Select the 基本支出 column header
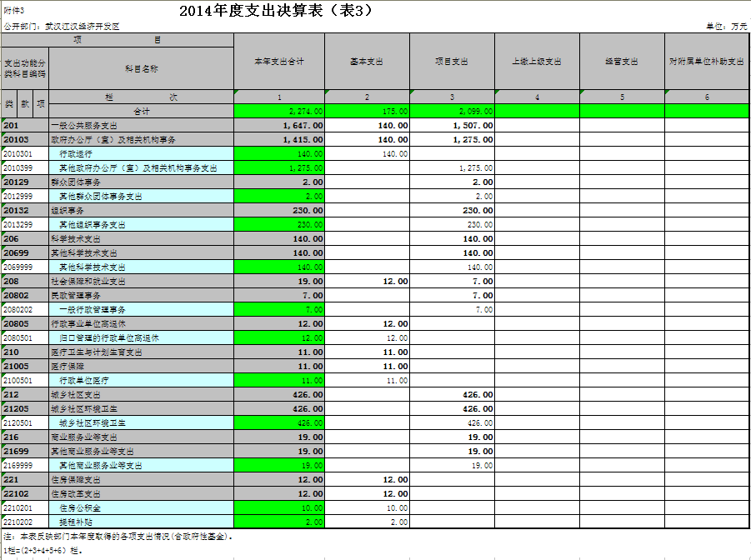 pos(367,62)
